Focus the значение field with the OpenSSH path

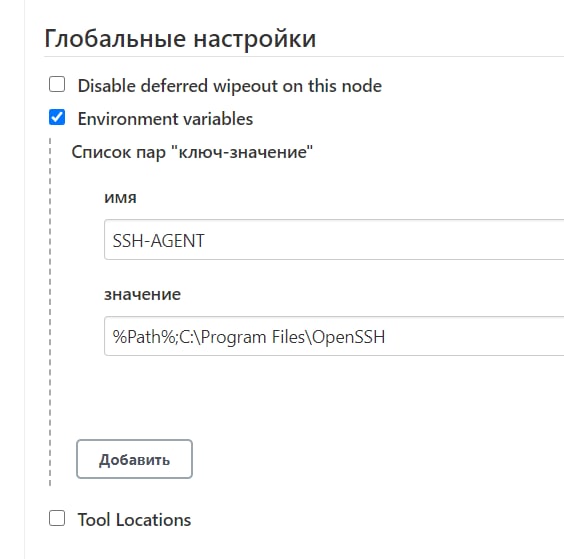(334, 336)
